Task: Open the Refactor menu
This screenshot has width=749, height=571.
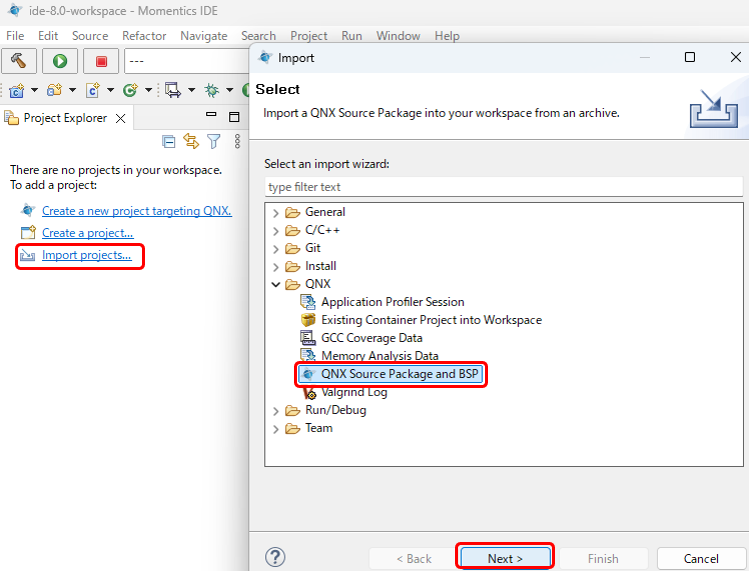Action: pos(144,36)
